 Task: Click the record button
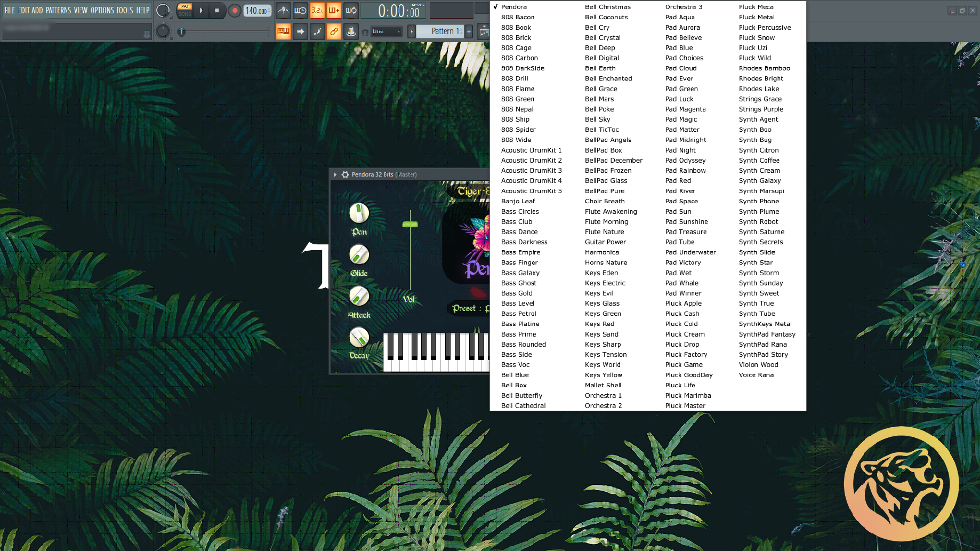coord(235,10)
